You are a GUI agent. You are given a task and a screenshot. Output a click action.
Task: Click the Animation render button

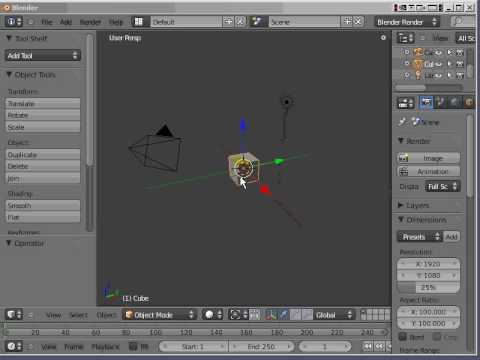429,171
